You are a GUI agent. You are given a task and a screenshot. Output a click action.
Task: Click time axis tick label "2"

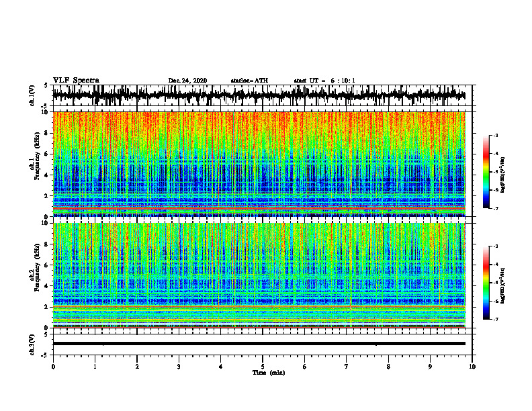[x=137, y=367]
